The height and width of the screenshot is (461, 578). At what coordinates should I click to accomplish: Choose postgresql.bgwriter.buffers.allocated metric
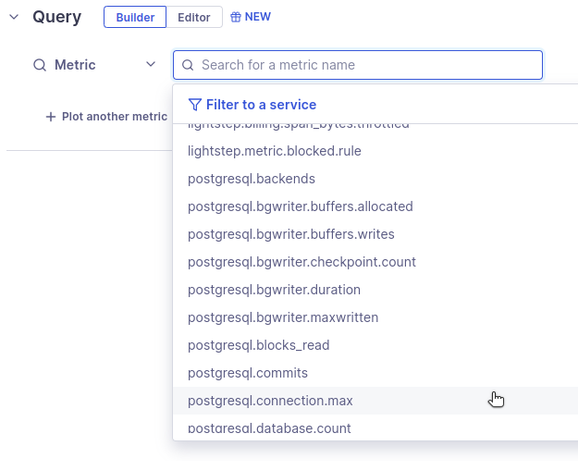pos(375,206)
